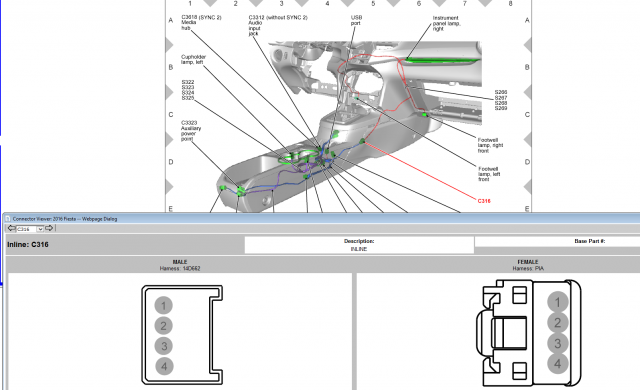Select pin 3 on the female connector
This screenshot has width=640, height=390.
tap(558, 343)
